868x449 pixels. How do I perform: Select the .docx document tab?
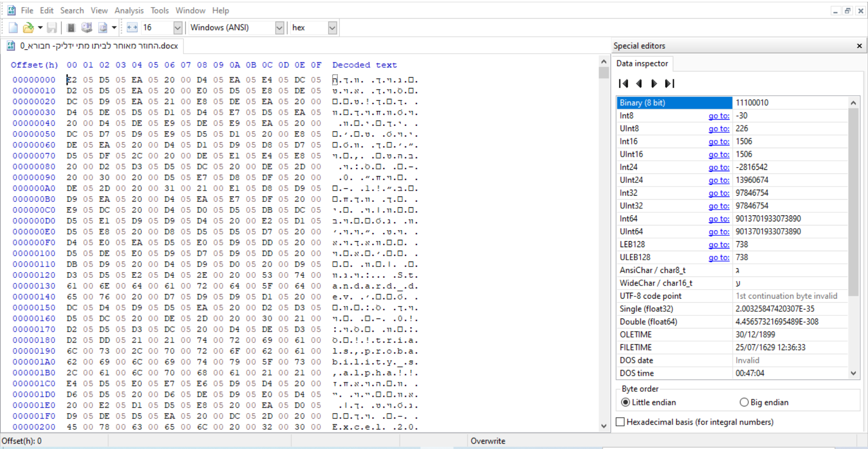93,46
